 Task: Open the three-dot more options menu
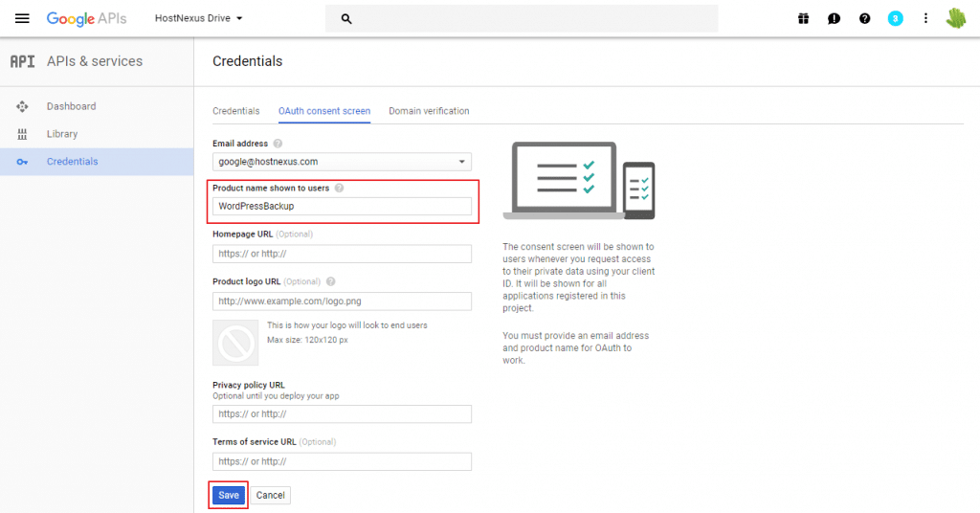point(925,18)
